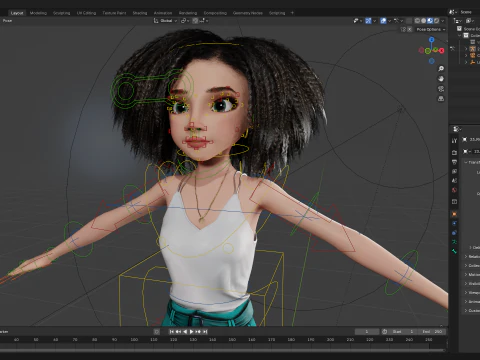This screenshot has height=360, width=480.
Task: Toggle snapping magnet in viewport header
Action: [195, 21]
